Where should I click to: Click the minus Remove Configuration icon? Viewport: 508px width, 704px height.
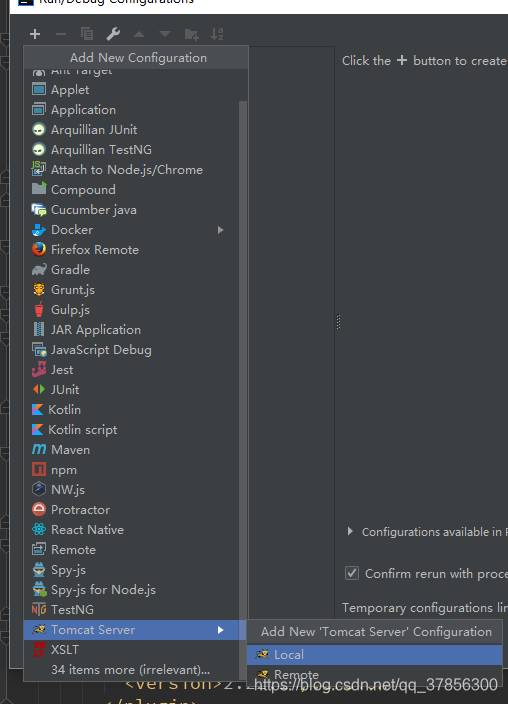61,34
